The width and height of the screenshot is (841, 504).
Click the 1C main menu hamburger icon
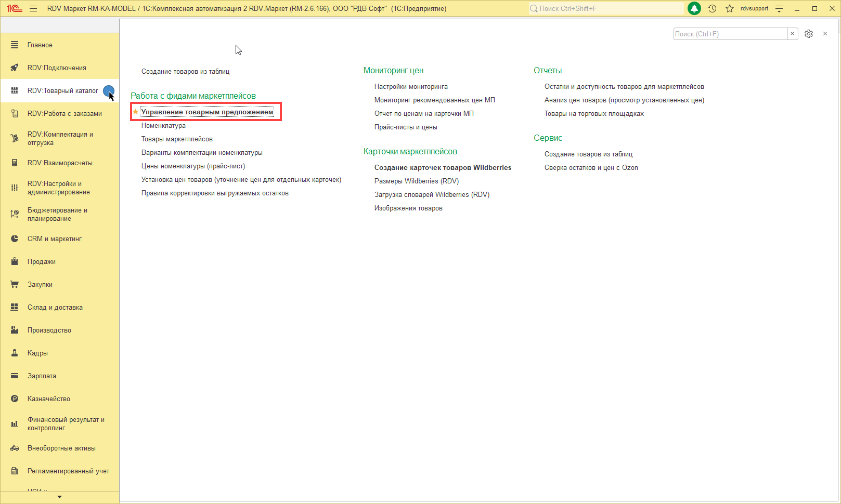pos(33,8)
